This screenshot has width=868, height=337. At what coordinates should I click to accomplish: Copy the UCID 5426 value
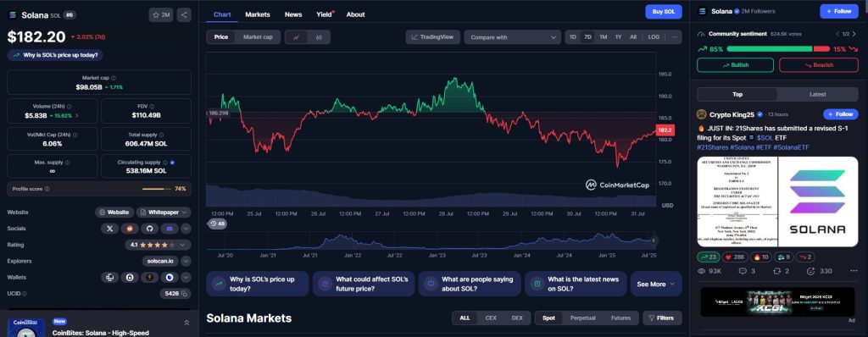[184, 294]
